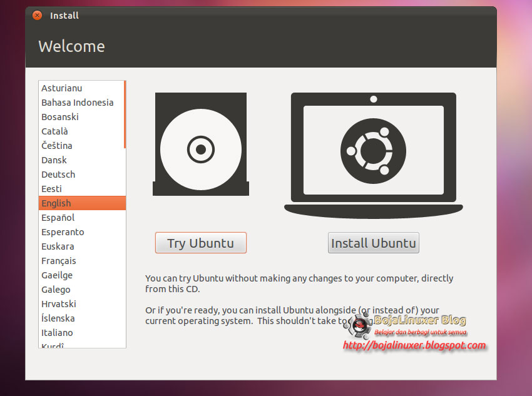This screenshot has width=532, height=396.
Task: Click the laptop with Ubuntu logo icon
Action: point(373,155)
